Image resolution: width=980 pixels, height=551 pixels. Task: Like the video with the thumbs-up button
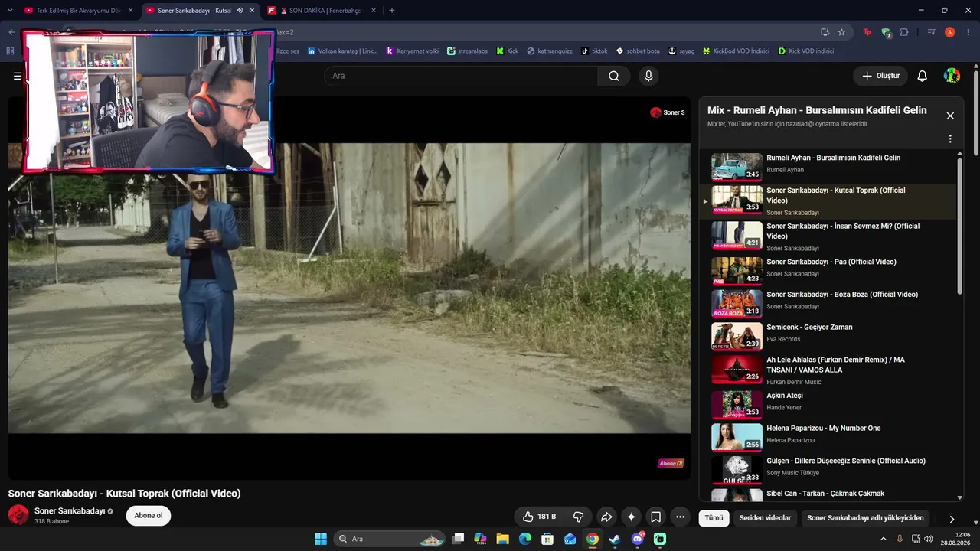point(539,517)
